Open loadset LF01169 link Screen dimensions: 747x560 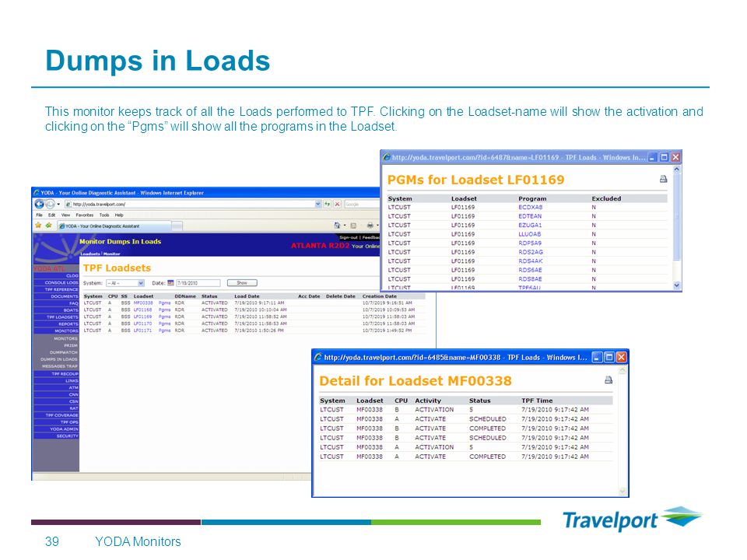tap(143, 317)
